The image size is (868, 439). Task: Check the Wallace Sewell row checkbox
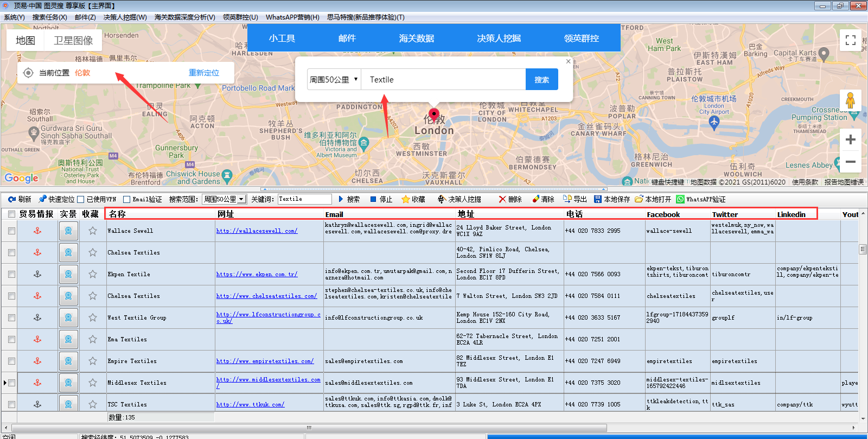point(11,231)
